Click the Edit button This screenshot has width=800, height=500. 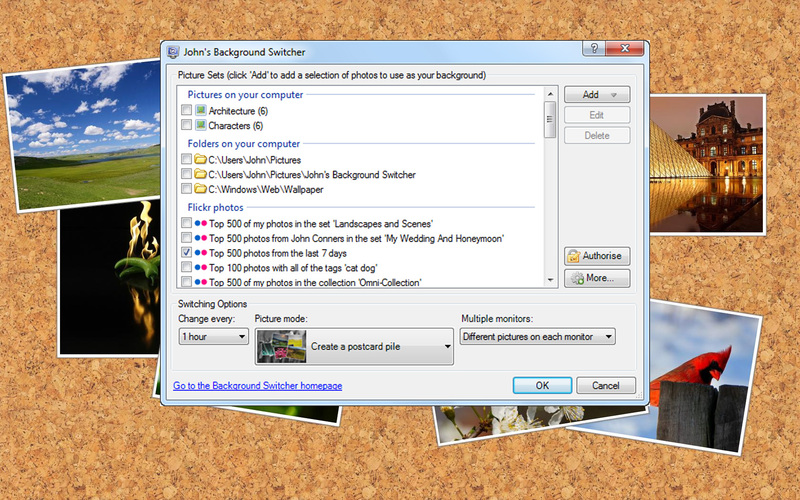tap(597, 115)
